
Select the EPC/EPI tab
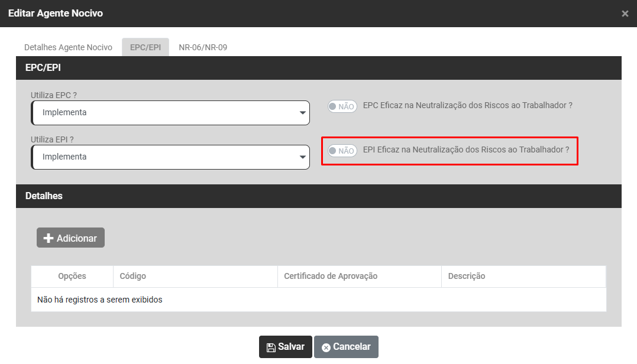pyautogui.click(x=145, y=47)
